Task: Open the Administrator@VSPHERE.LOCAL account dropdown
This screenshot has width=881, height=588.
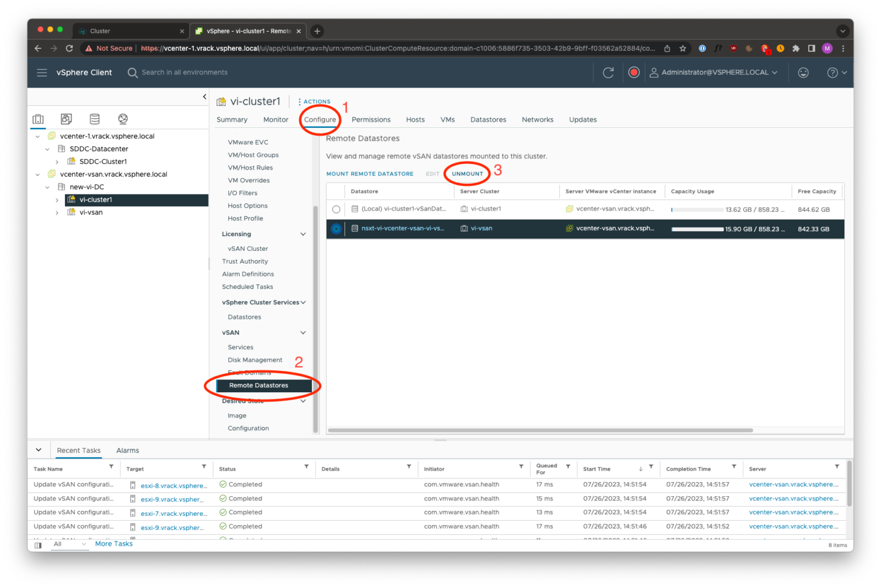Action: pos(713,72)
